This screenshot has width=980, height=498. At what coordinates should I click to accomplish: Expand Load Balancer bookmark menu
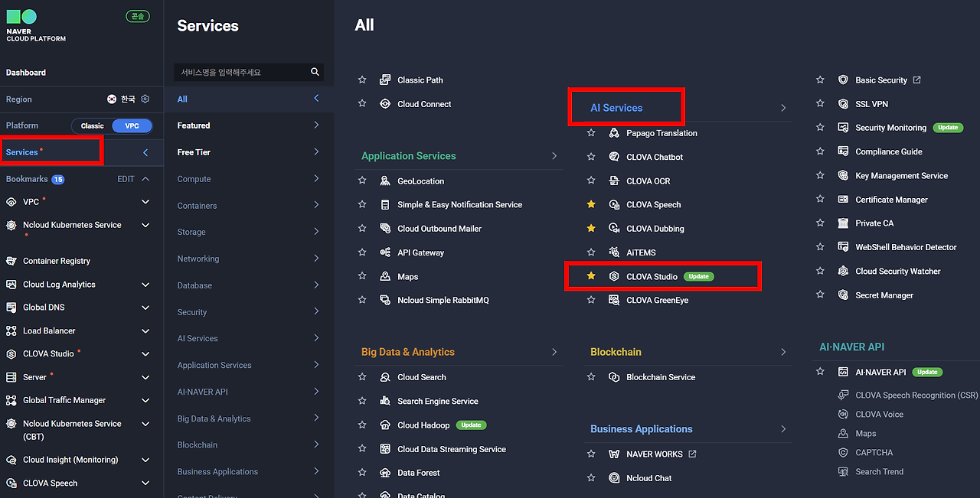145,331
